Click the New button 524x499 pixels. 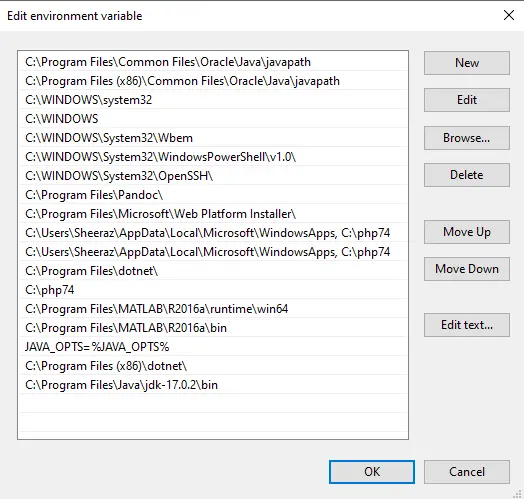pyautogui.click(x=467, y=63)
